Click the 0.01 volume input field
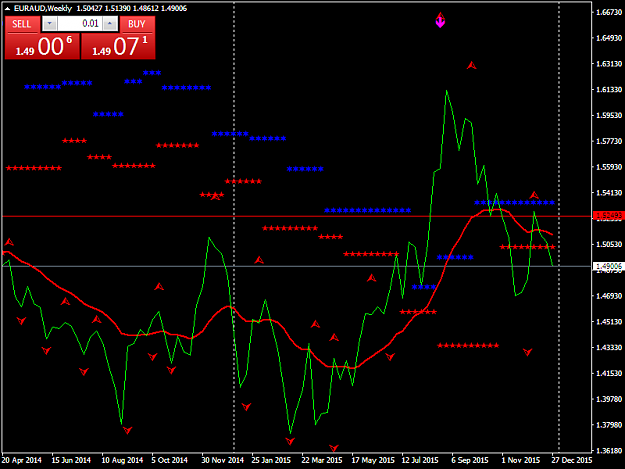 click(x=80, y=24)
